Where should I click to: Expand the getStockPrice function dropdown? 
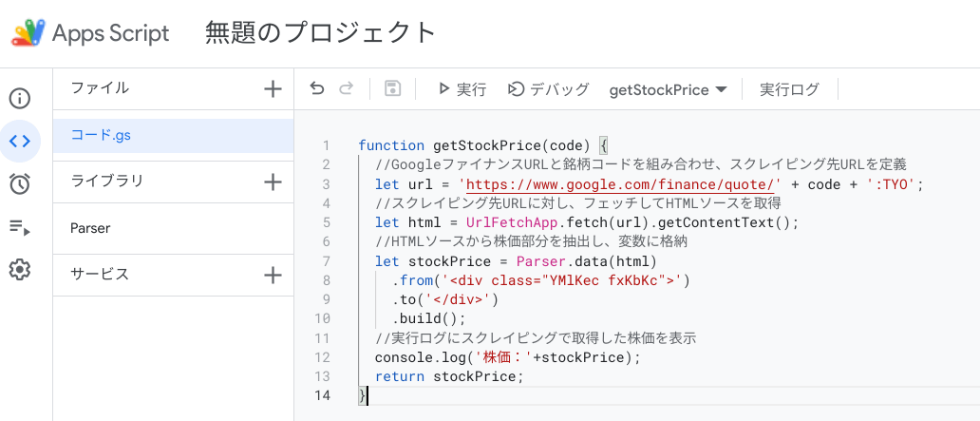point(669,89)
